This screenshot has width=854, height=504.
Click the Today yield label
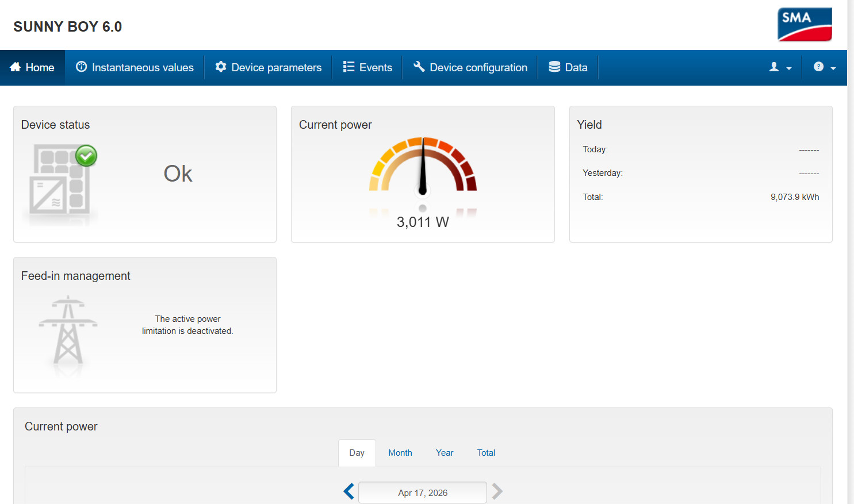tap(595, 149)
